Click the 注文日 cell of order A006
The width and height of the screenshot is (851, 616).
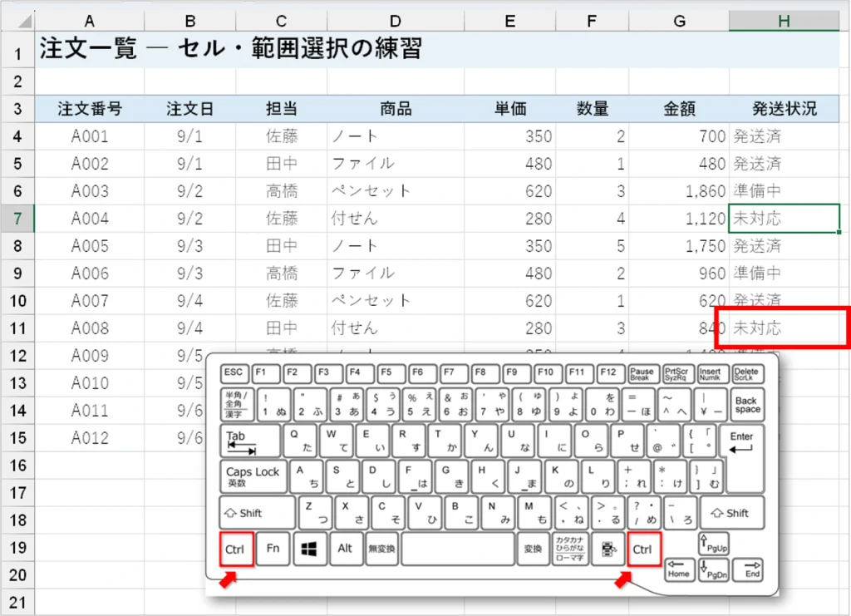tap(190, 273)
